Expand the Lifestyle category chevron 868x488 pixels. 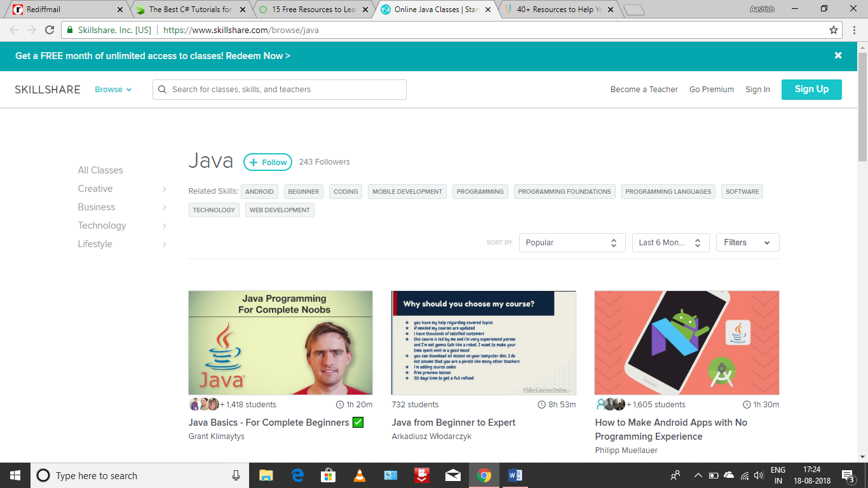165,245
